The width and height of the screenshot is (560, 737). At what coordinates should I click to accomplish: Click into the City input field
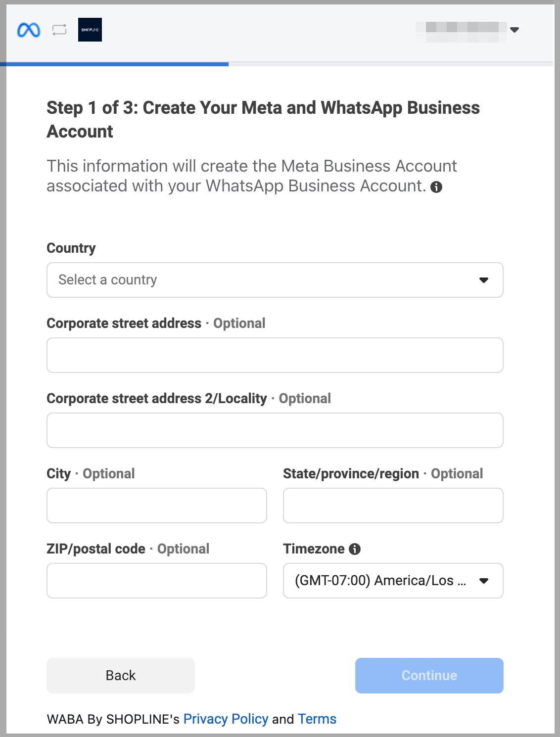point(157,506)
